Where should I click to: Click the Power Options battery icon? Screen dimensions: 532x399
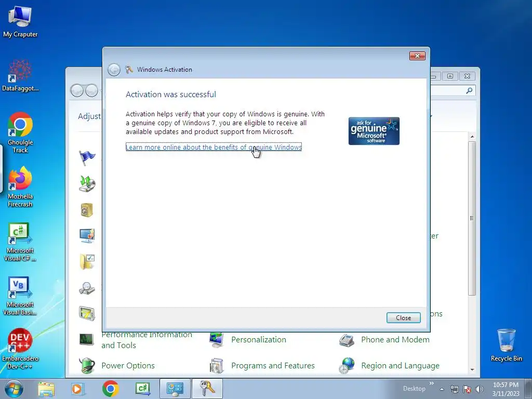[x=87, y=365]
